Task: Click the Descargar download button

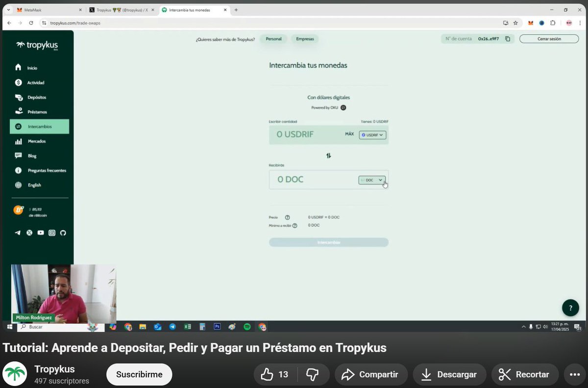Action: [449, 375]
